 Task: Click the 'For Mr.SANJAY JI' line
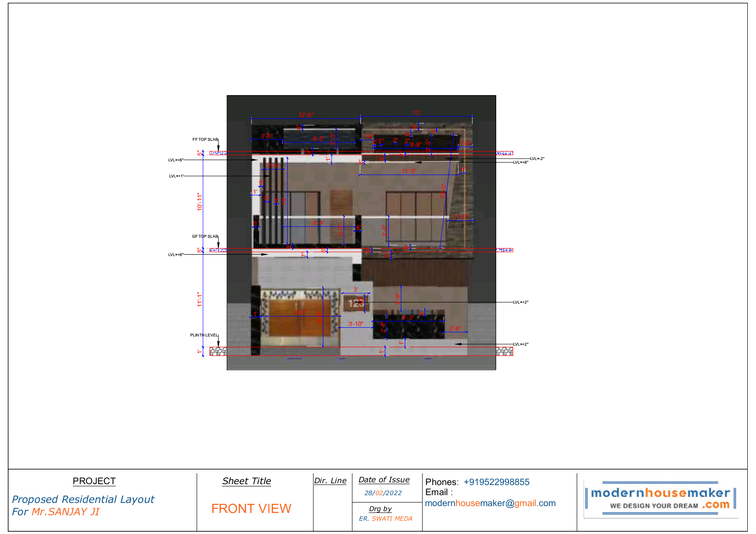coord(55,512)
